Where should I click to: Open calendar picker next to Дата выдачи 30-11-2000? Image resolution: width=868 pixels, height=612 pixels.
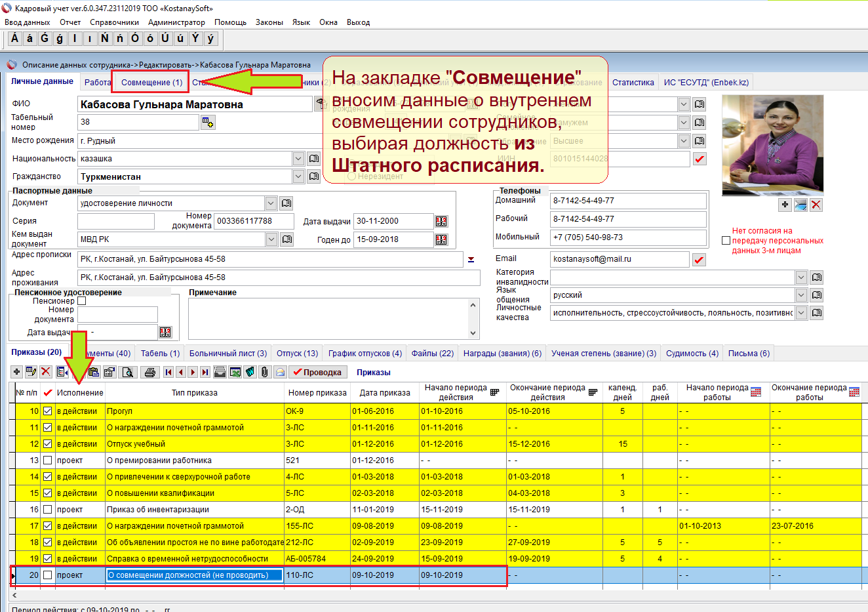pyautogui.click(x=441, y=222)
